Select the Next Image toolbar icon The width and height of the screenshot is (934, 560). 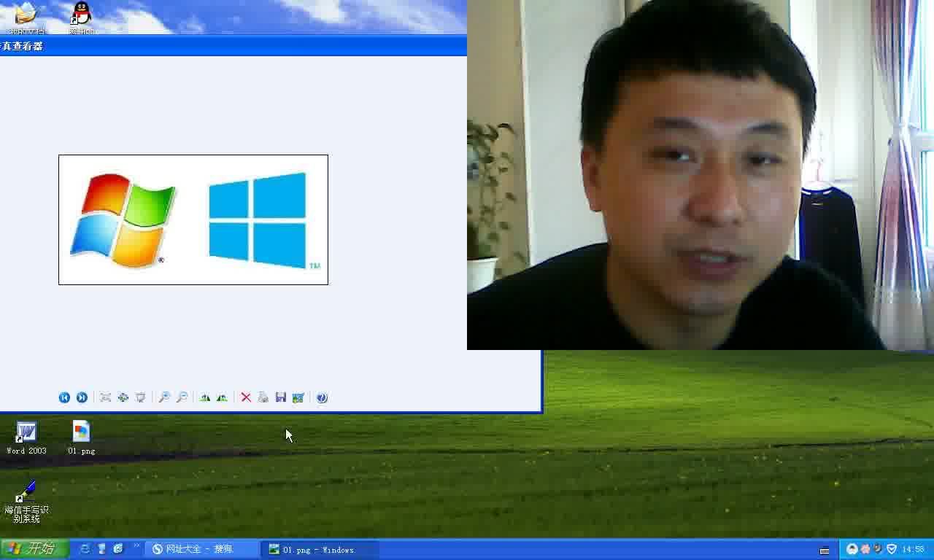pyautogui.click(x=82, y=397)
